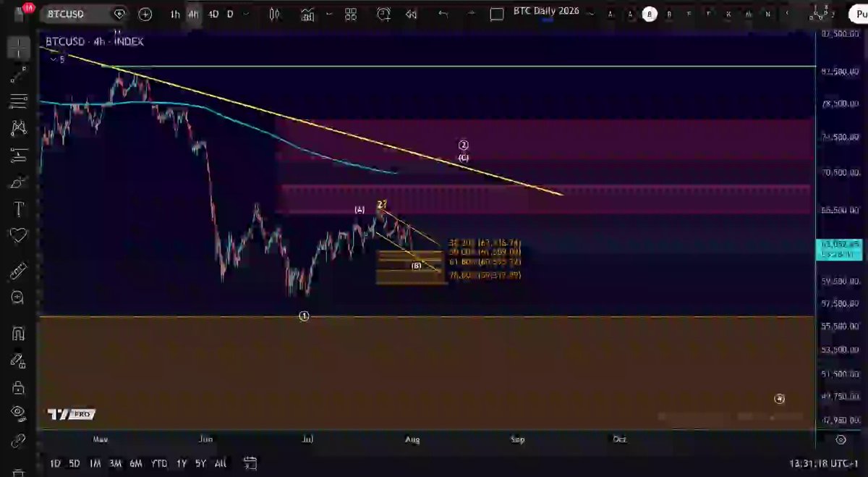
Task: Create an alert with the alarm icon
Action: click(x=383, y=14)
